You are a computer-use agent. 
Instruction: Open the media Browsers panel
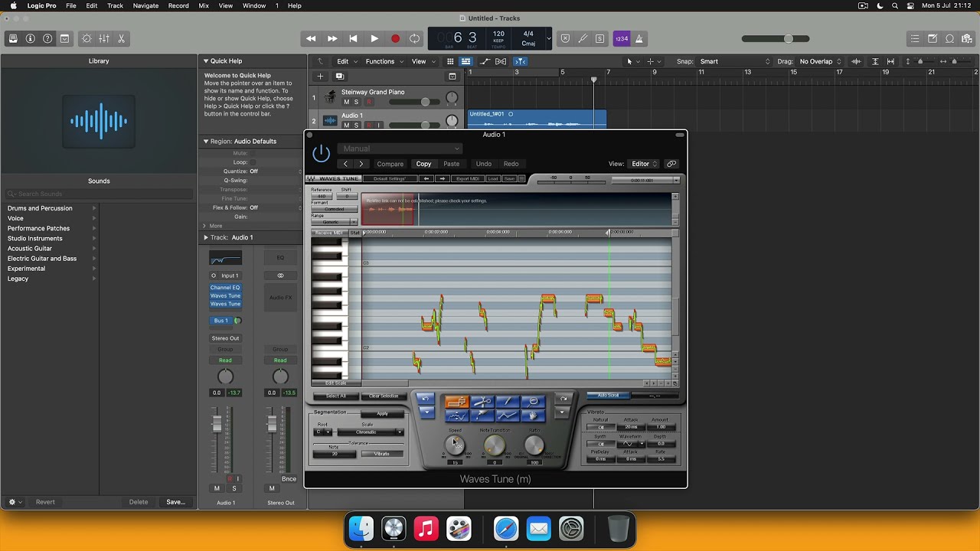click(x=967, y=38)
